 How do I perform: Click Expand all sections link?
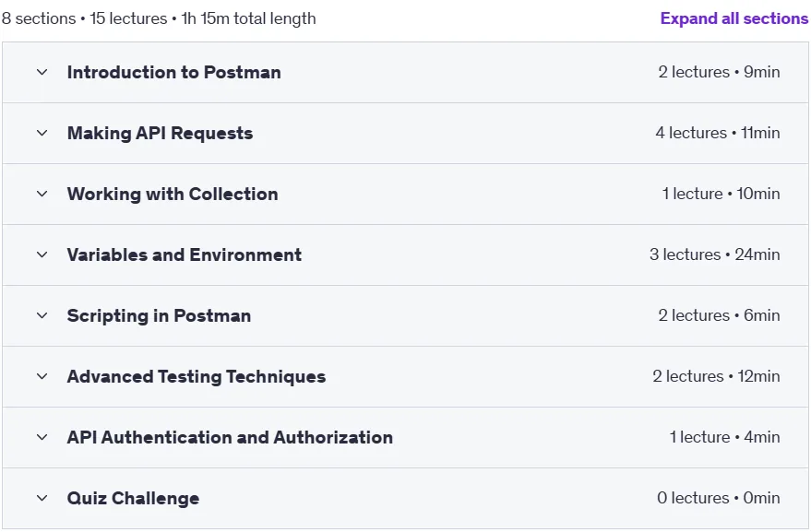click(733, 18)
